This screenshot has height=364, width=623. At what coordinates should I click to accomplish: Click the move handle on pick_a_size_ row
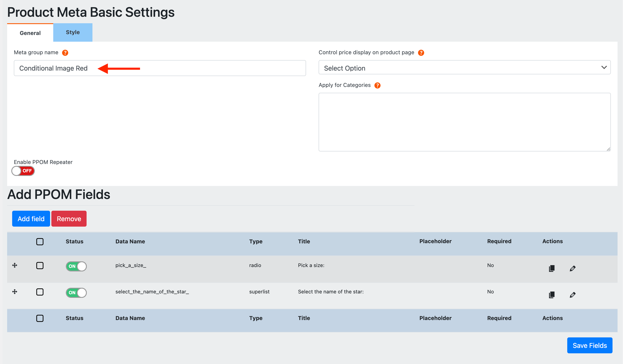click(15, 265)
